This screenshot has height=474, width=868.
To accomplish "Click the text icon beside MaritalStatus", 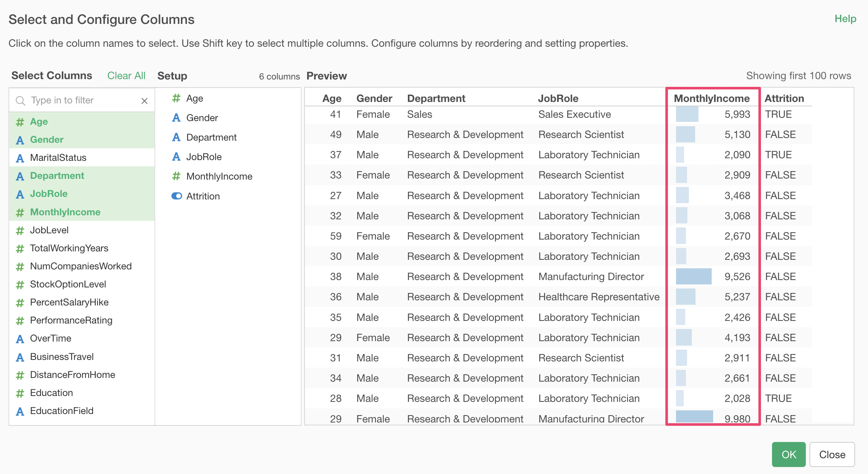I will tap(20, 158).
